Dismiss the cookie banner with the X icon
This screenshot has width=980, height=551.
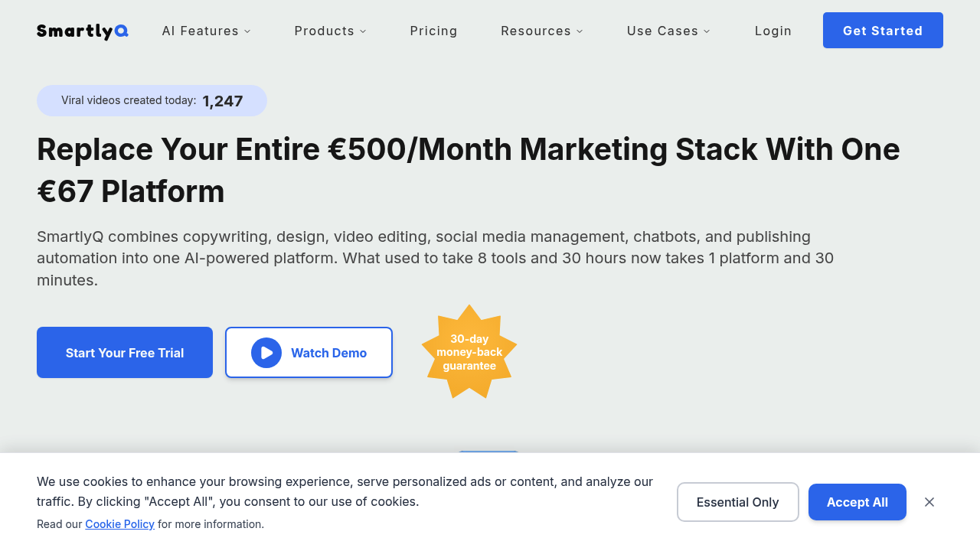click(929, 502)
